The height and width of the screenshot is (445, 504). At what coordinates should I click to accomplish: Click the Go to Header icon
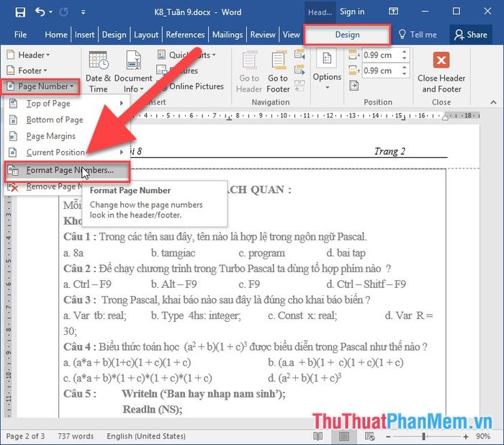[249, 60]
